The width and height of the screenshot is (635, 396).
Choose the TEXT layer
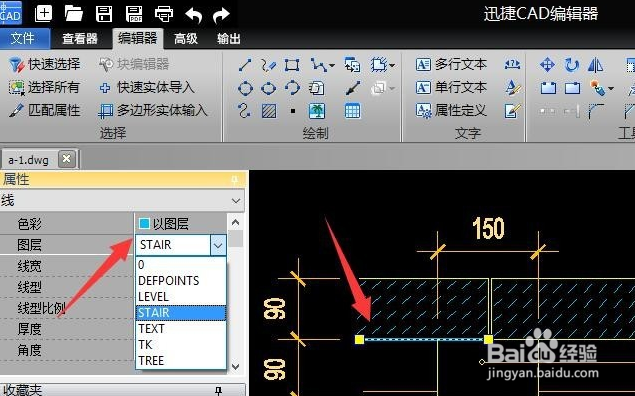click(181, 328)
